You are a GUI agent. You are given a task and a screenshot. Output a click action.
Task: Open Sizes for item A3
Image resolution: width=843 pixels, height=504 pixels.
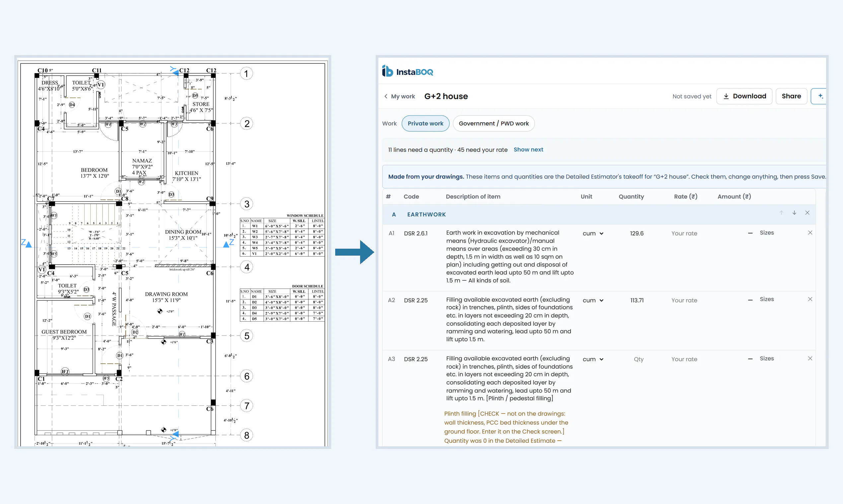pyautogui.click(x=767, y=358)
